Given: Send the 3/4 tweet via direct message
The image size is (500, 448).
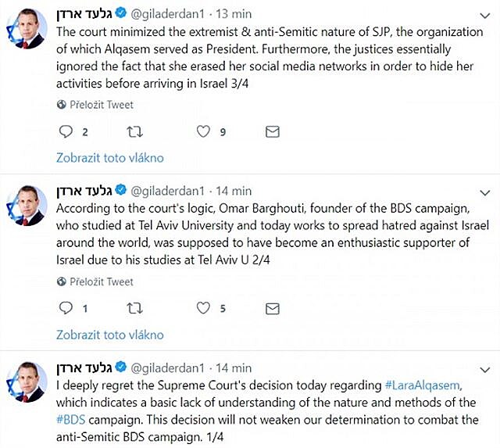Looking at the screenshot, I should coord(272,131).
